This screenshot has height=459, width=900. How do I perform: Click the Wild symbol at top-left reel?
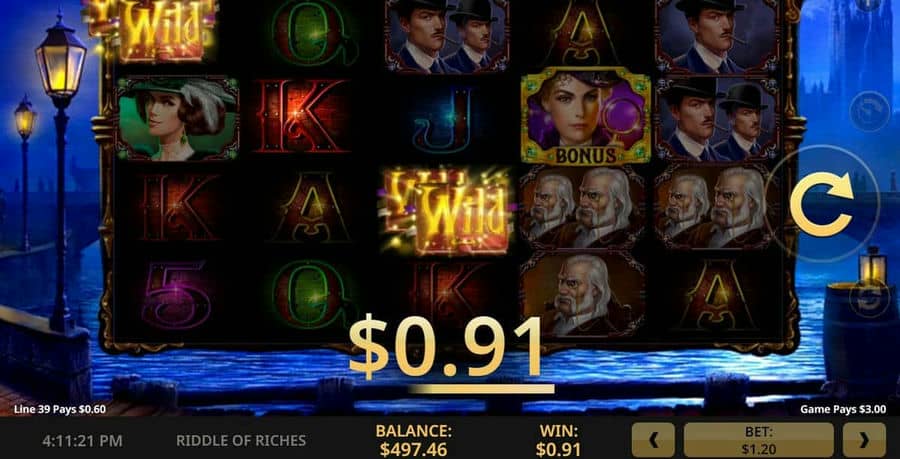click(152, 29)
